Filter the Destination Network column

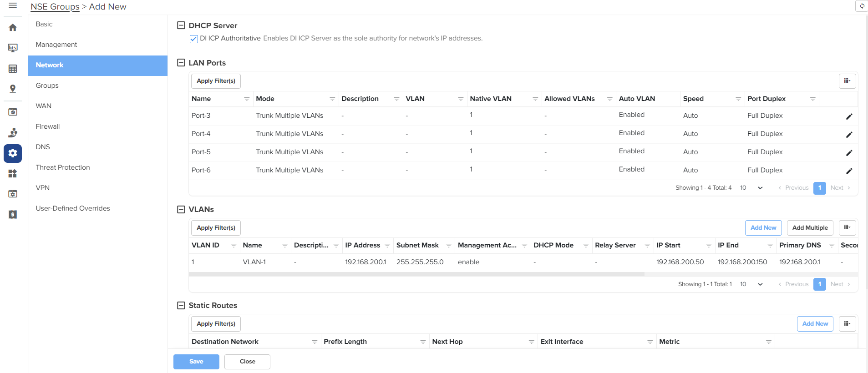point(315,342)
